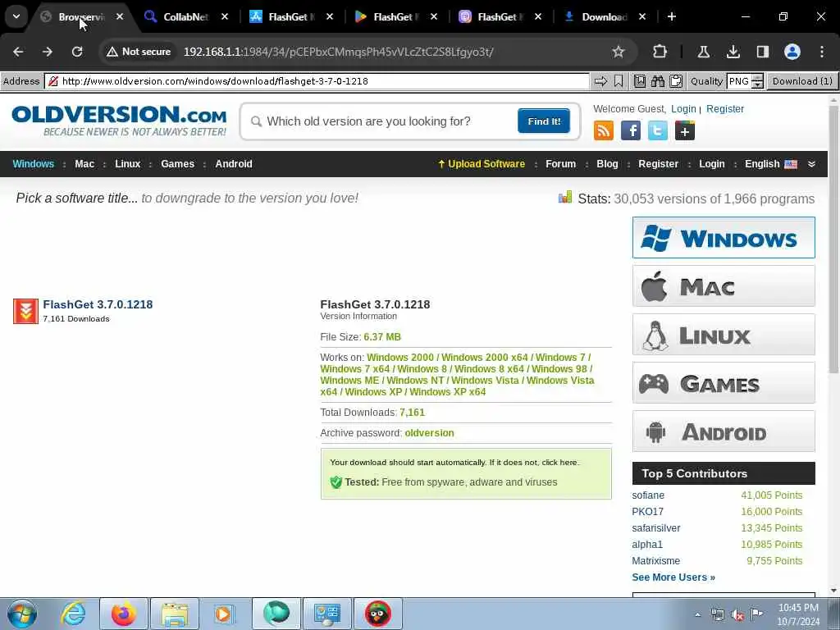Click the Login link beside Welcome Guest

[x=683, y=109]
